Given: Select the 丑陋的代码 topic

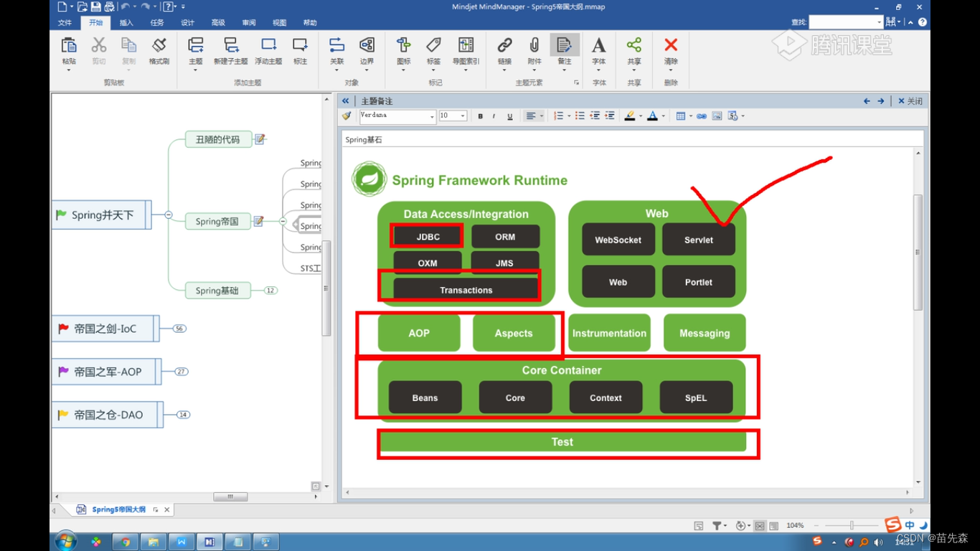Looking at the screenshot, I should pyautogui.click(x=218, y=139).
